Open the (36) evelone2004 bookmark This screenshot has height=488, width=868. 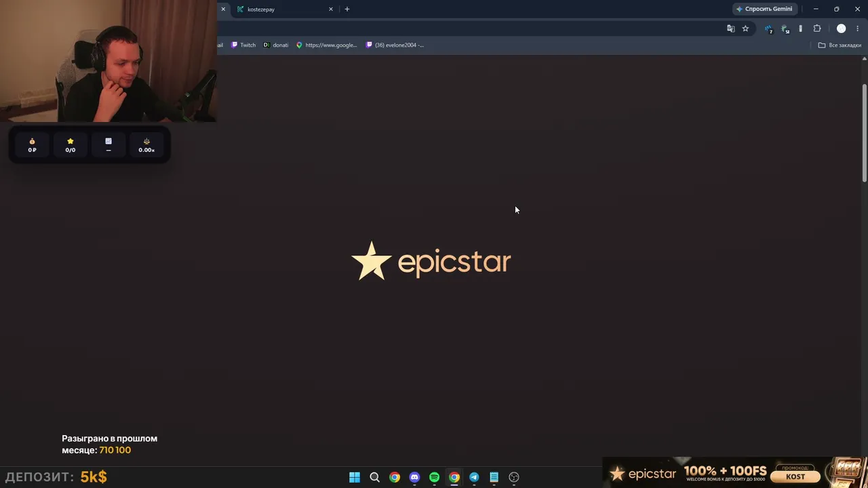pyautogui.click(x=395, y=45)
